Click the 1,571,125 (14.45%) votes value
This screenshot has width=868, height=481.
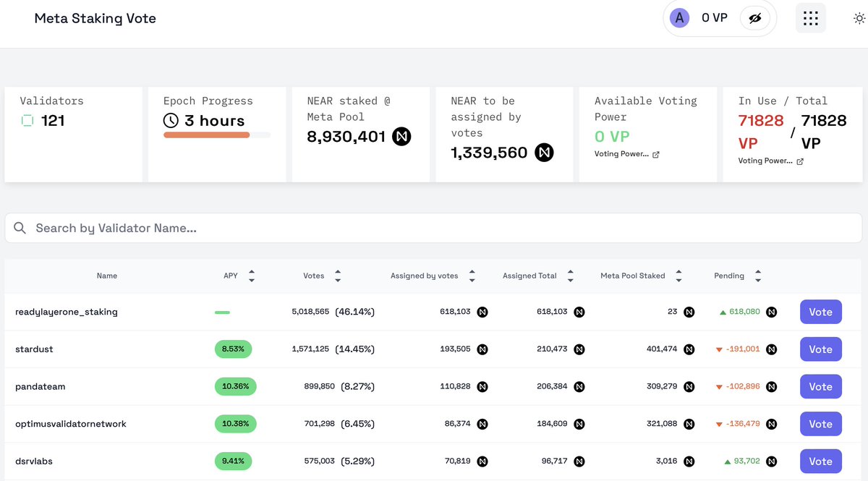point(333,349)
